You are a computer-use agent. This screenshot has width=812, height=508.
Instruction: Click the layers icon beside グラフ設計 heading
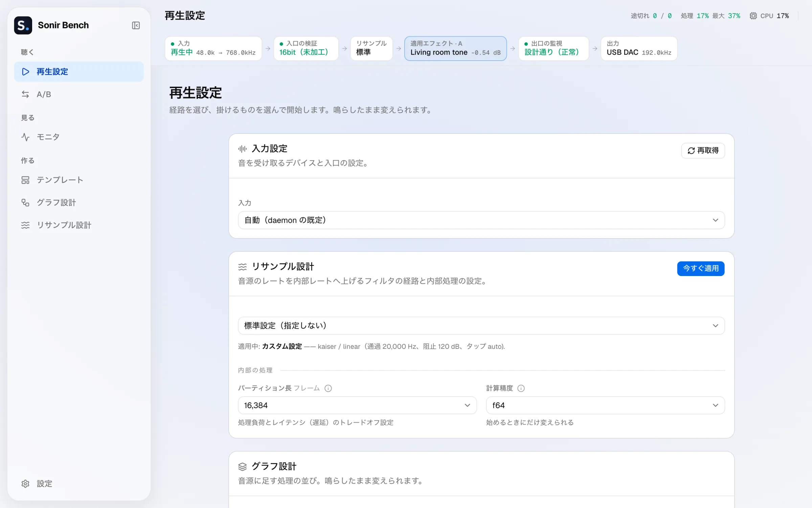click(x=242, y=467)
